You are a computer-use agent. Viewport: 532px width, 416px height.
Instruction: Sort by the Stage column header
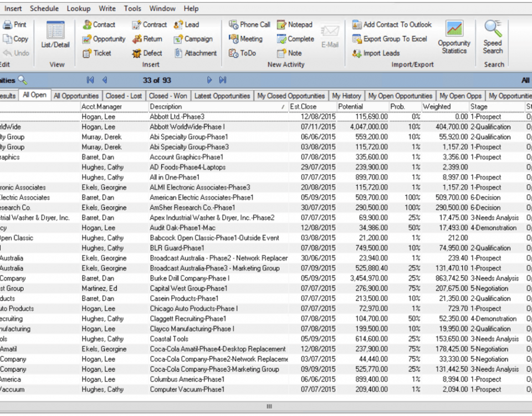(x=497, y=106)
